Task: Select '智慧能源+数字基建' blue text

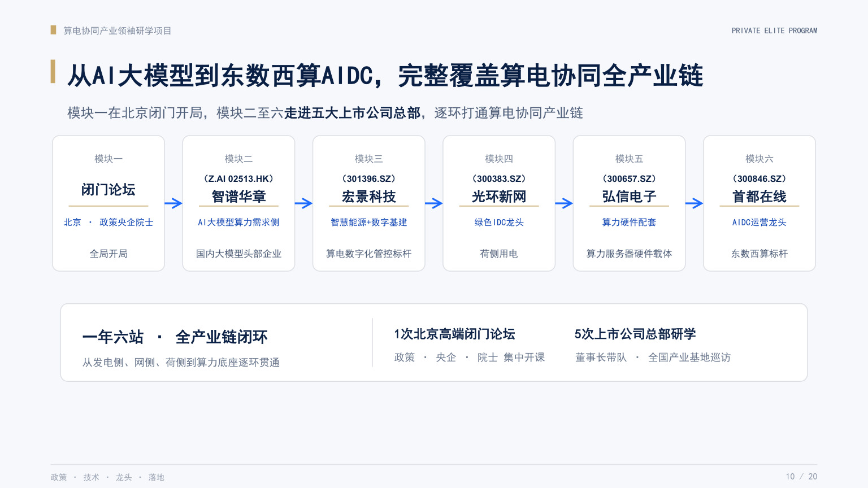Action: pos(369,223)
